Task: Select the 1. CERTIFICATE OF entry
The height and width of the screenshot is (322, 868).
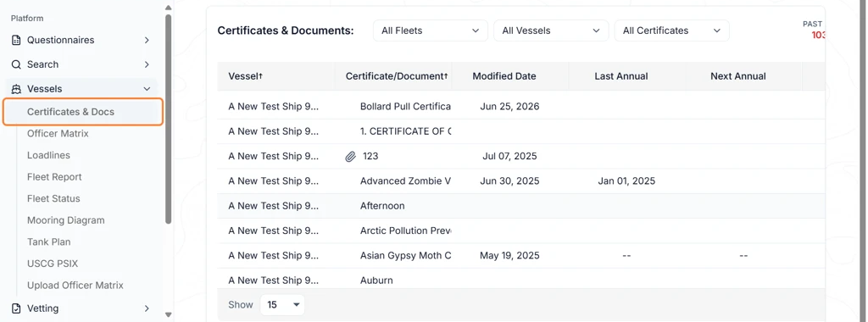Action: pos(405,131)
